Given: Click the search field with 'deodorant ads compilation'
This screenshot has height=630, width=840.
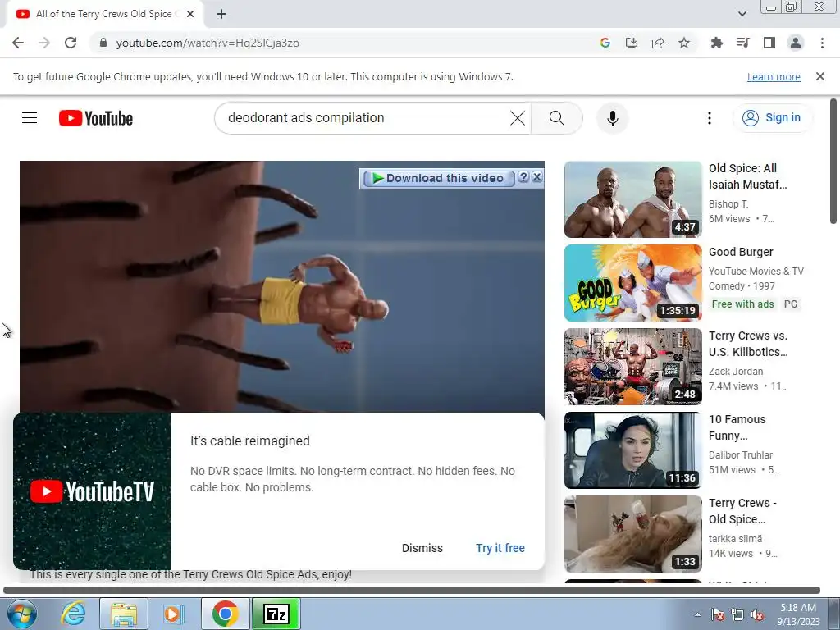Looking at the screenshot, I should pyautogui.click(x=364, y=118).
